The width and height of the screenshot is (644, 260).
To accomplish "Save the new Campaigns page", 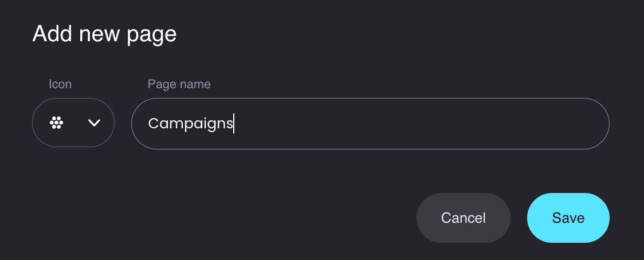I will [568, 218].
